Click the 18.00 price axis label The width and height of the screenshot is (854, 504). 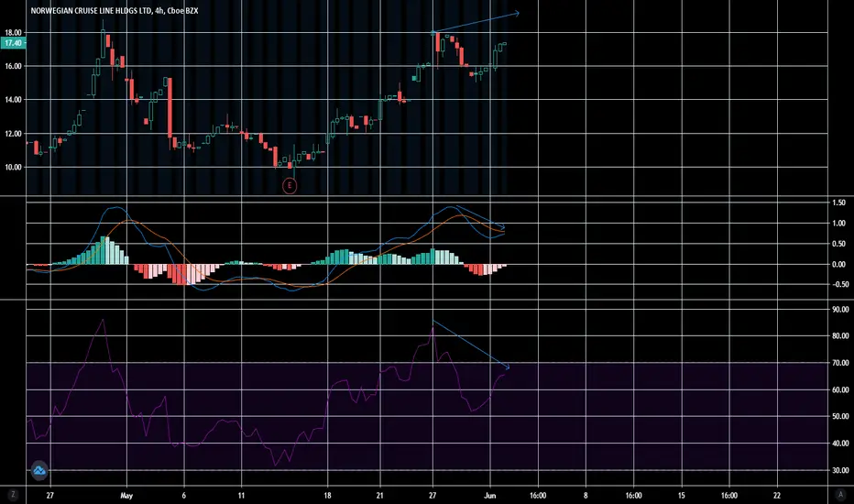tap(13, 33)
